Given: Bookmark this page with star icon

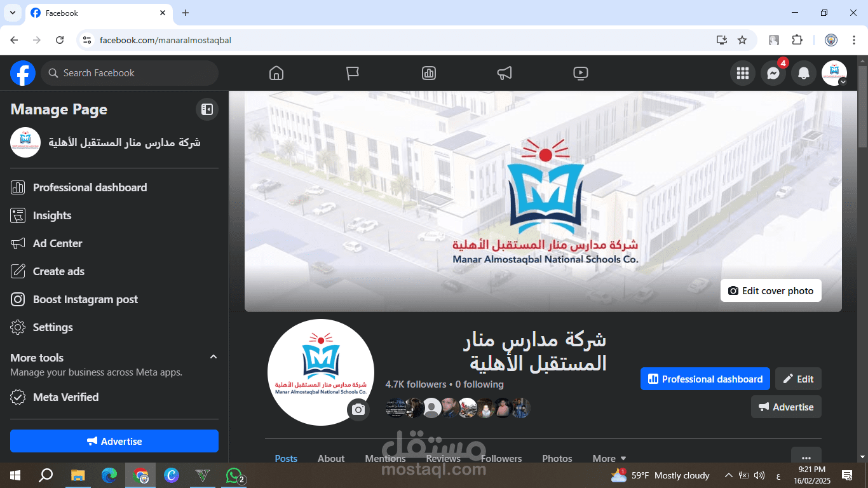Looking at the screenshot, I should point(742,40).
